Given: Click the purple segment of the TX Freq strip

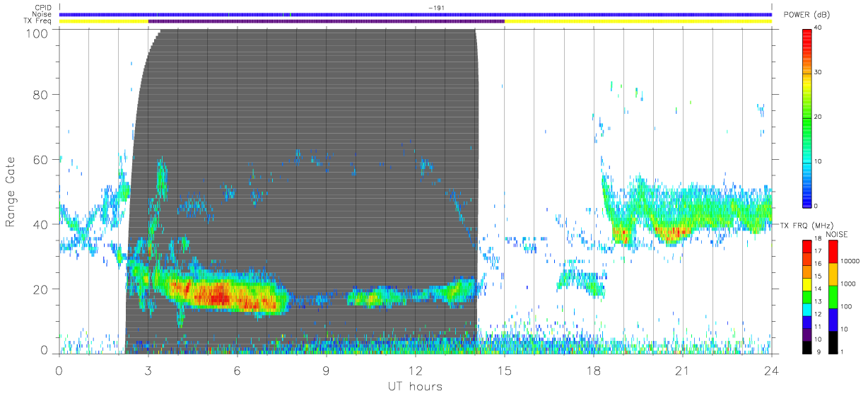Looking at the screenshot, I should tap(327, 21).
